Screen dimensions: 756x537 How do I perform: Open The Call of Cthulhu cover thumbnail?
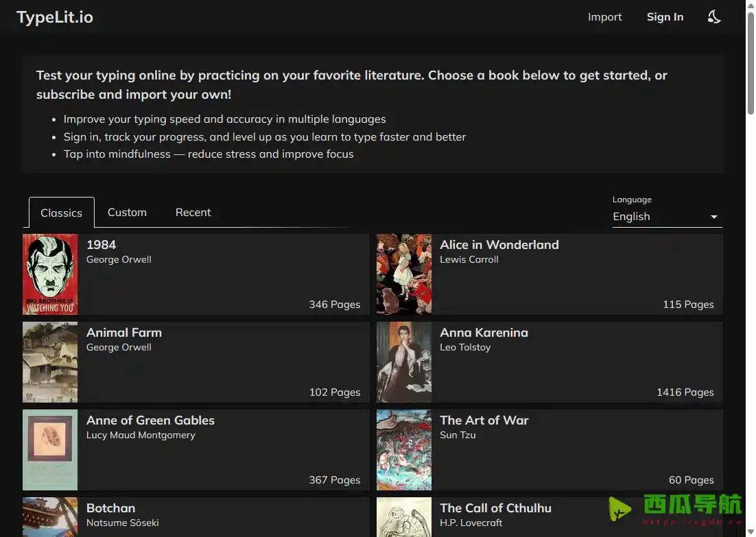coord(404,517)
